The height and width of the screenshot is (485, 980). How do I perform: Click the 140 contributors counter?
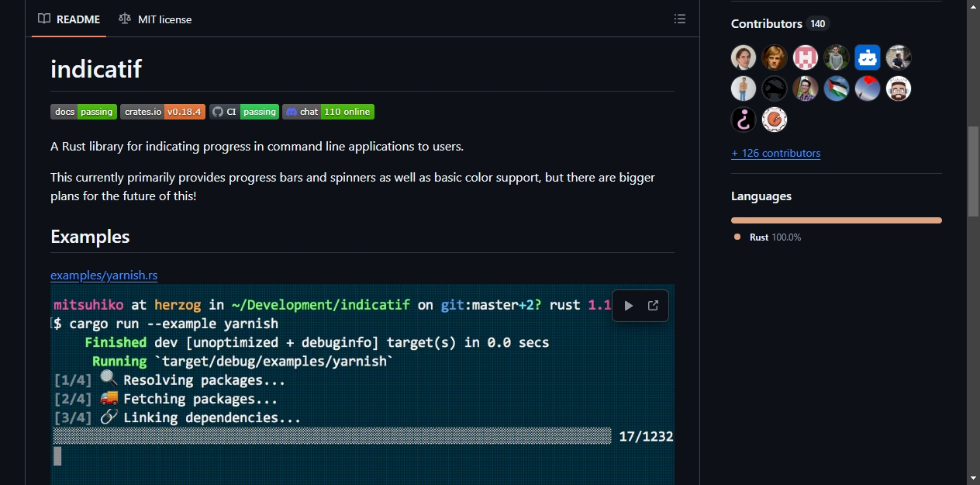818,24
